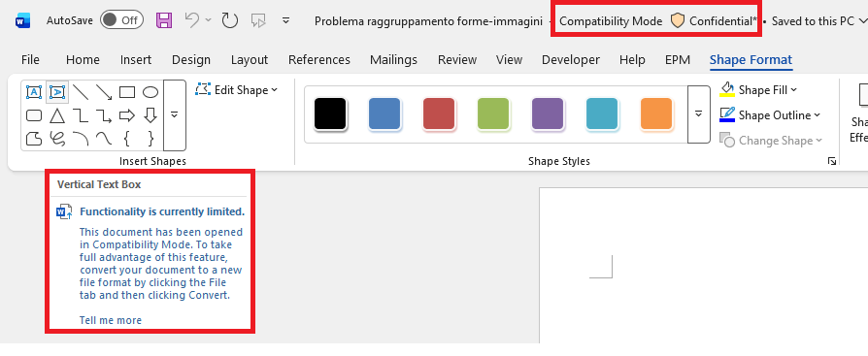Select the Shape Format tab
Screen dimensions: 868x356
[751, 60]
